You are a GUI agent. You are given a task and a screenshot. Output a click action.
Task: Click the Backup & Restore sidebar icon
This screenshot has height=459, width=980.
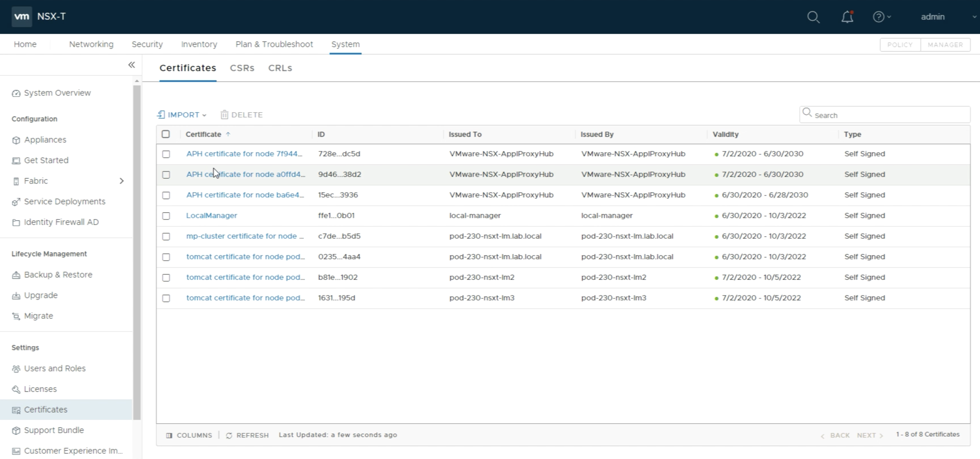(16, 275)
